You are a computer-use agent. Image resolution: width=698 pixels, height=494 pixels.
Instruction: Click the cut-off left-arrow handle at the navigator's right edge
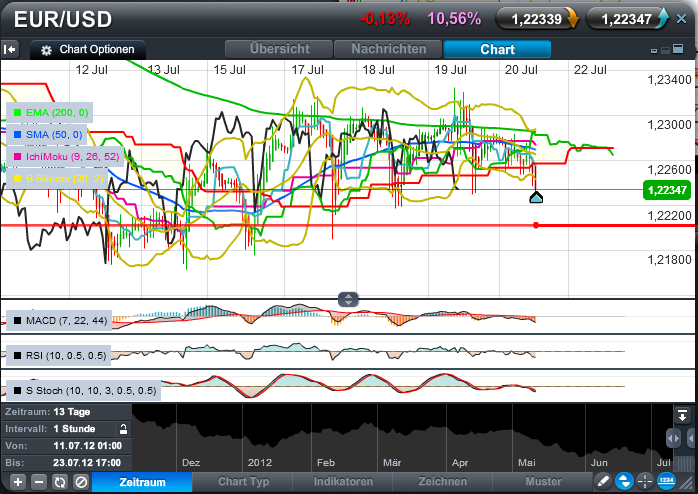pos(691,438)
